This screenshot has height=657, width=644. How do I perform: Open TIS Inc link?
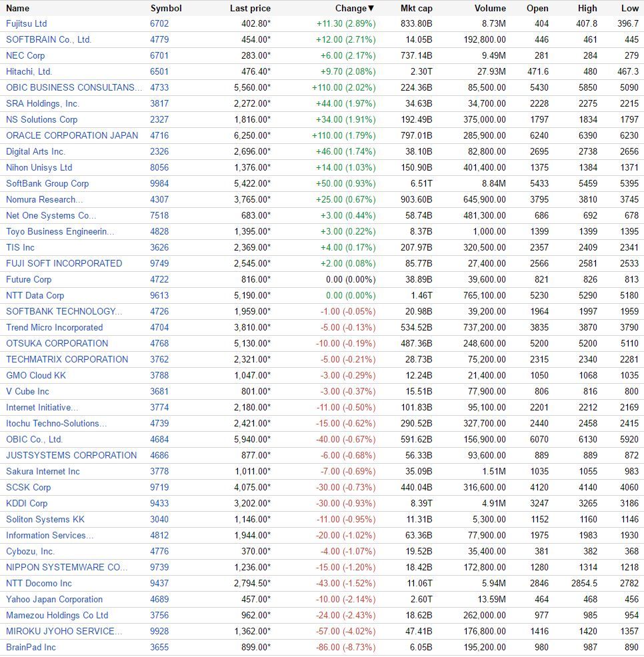point(20,247)
